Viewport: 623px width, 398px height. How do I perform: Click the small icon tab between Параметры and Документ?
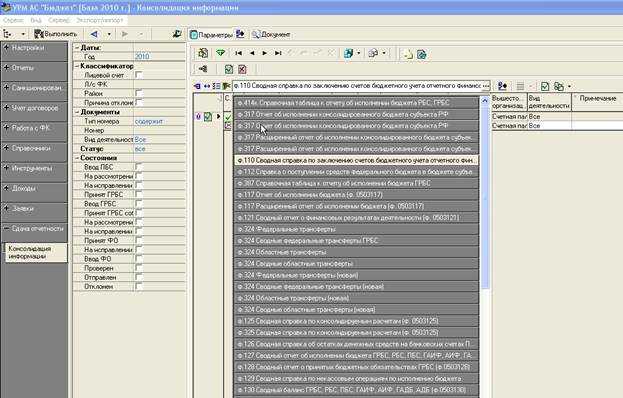tap(240, 35)
